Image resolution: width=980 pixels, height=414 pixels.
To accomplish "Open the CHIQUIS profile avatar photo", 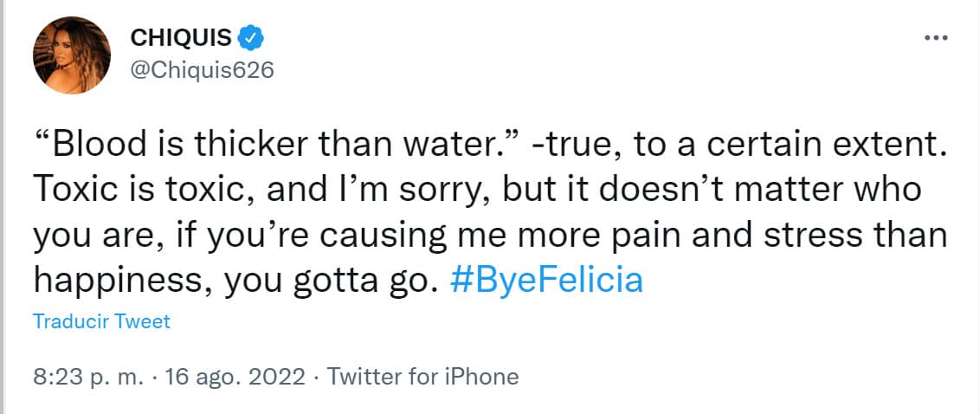I will [72, 55].
